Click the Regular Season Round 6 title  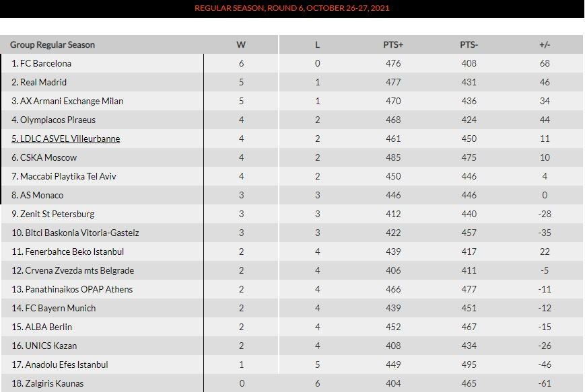tap(292, 8)
